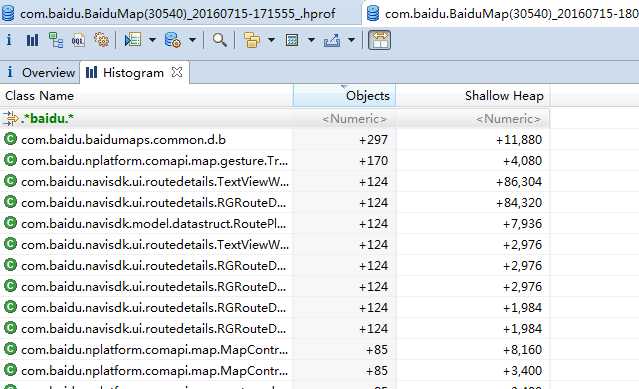Click the class icon of the +8,160 MapContr... row

pos(10,349)
